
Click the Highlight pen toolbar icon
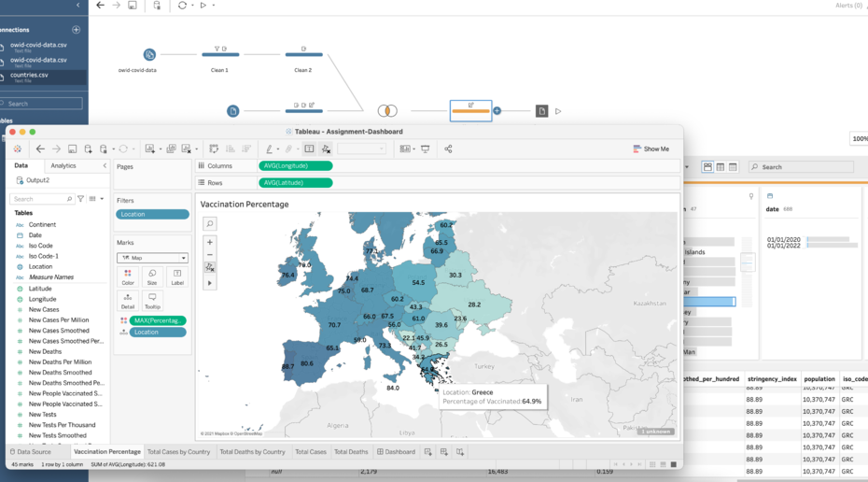(x=269, y=149)
